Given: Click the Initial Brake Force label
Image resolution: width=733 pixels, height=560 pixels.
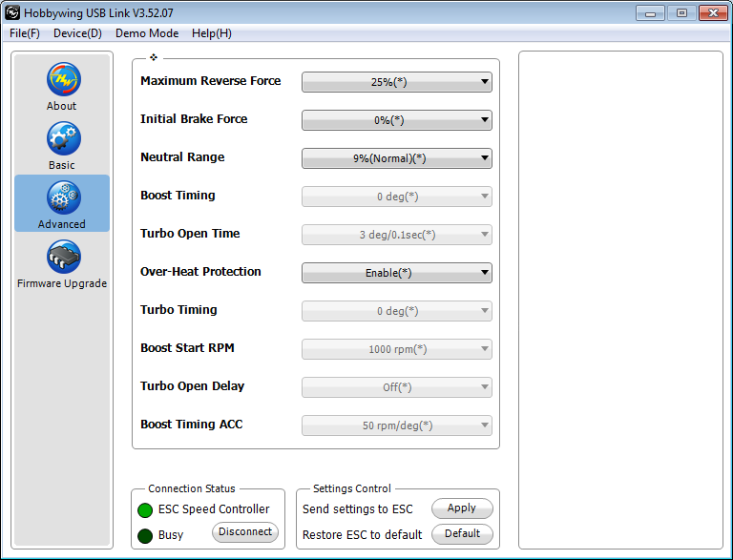Looking at the screenshot, I should 194,119.
